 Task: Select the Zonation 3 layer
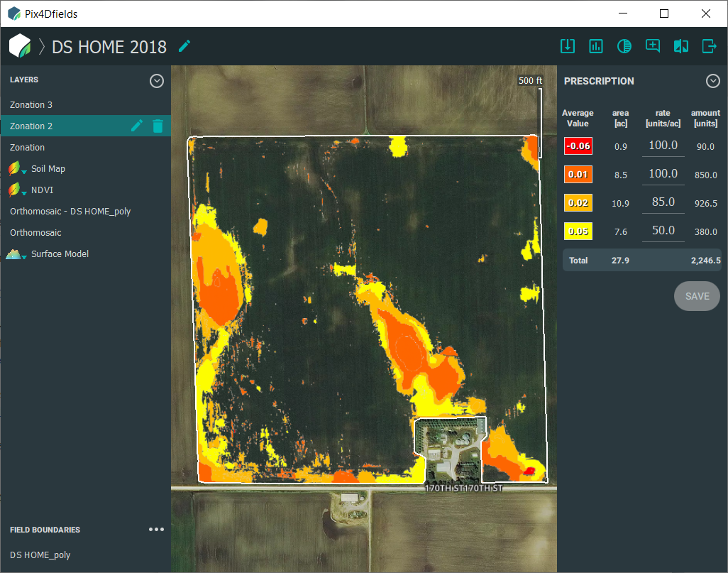[85, 104]
